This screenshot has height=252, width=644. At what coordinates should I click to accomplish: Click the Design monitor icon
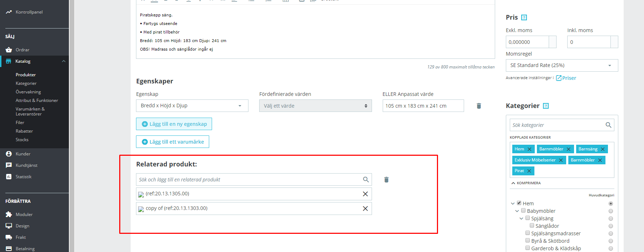pyautogui.click(x=9, y=226)
